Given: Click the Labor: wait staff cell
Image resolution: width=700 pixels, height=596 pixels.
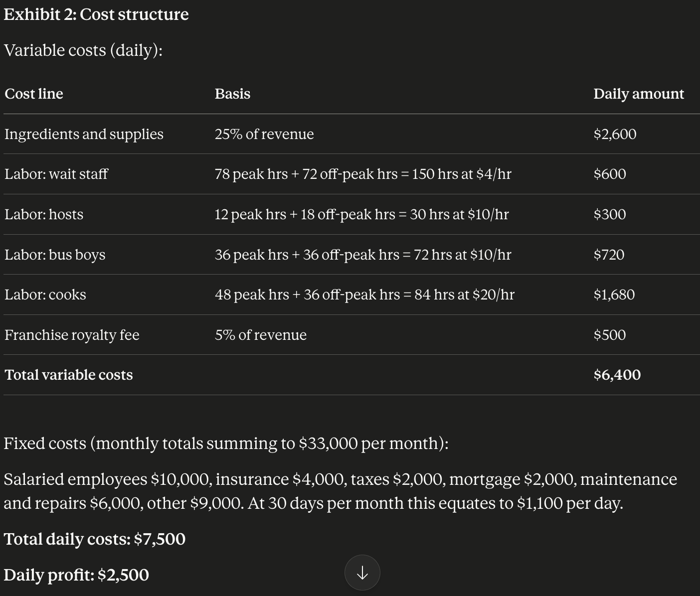Looking at the screenshot, I should point(56,174).
